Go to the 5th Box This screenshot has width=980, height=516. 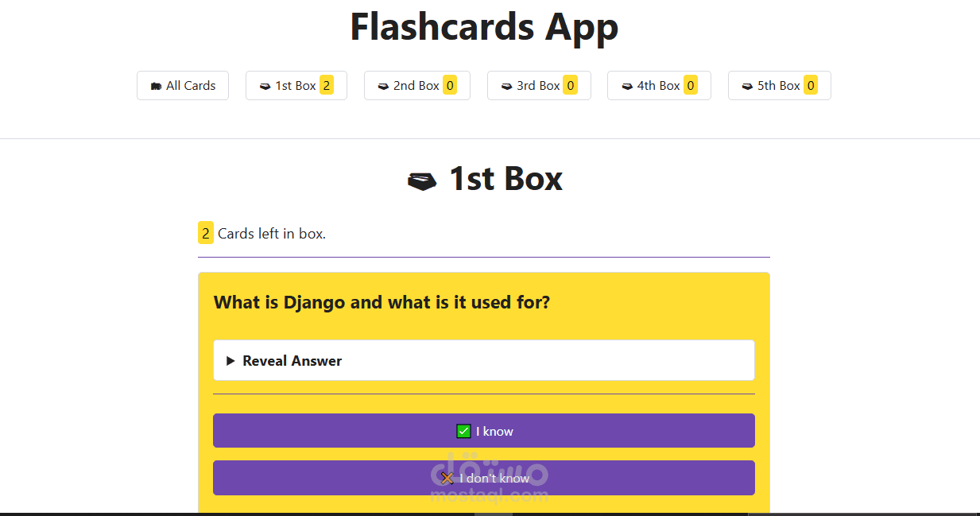779,86
